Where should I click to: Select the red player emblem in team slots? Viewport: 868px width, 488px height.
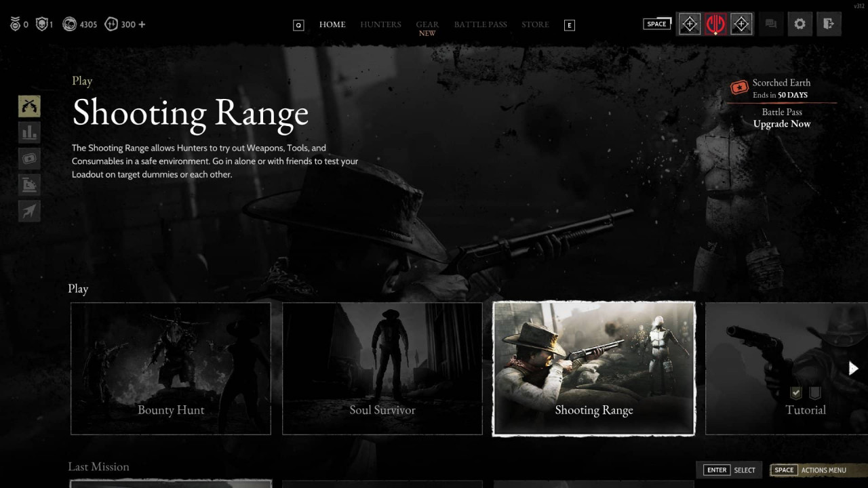(715, 24)
